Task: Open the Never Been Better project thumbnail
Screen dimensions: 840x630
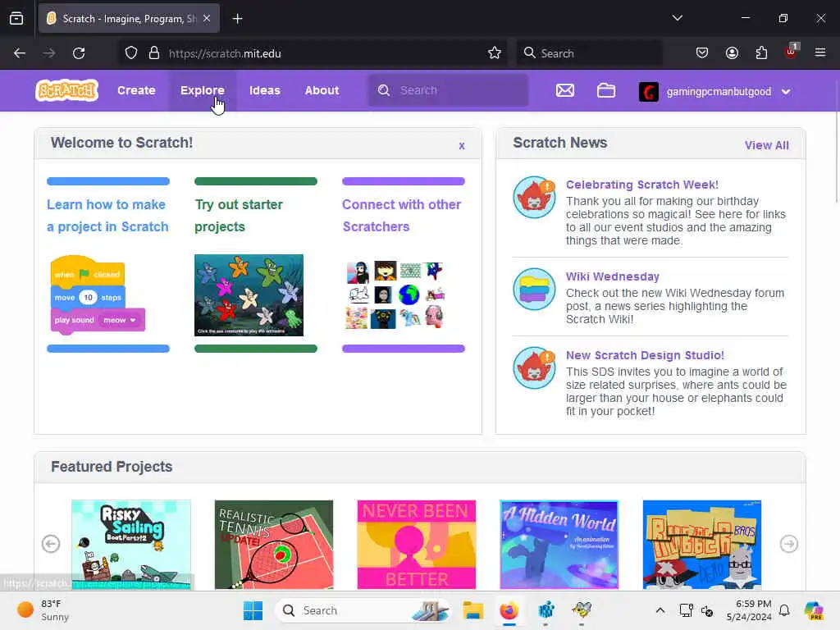Action: 416,545
